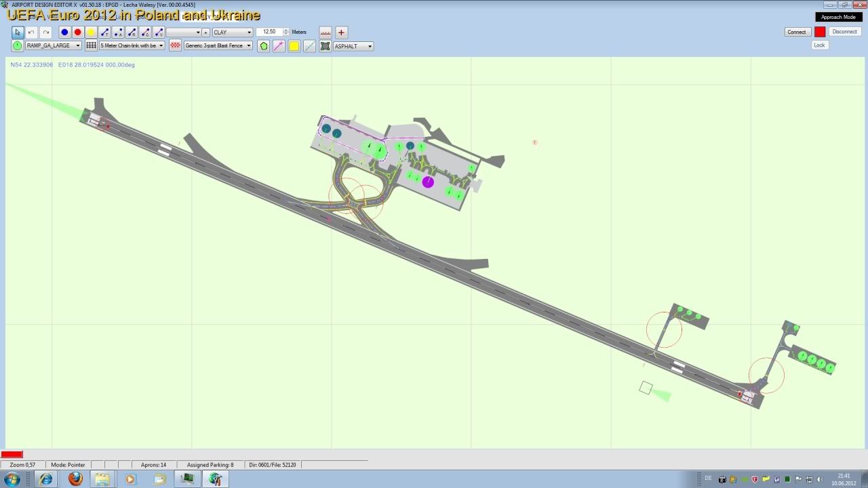The width and height of the screenshot is (868, 488).
Task: Open Internet Explorer from the taskbar
Action: click(x=46, y=479)
